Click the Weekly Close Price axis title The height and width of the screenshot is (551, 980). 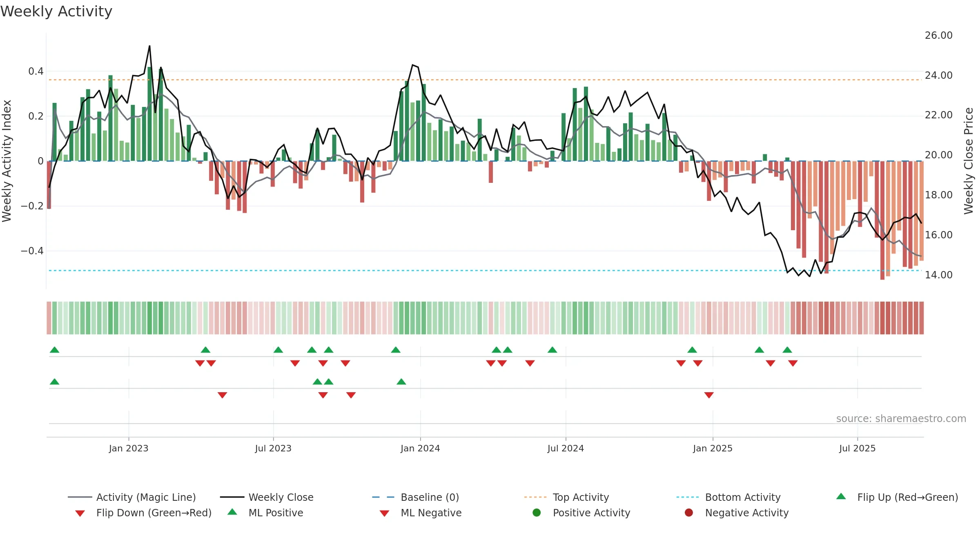point(969,161)
